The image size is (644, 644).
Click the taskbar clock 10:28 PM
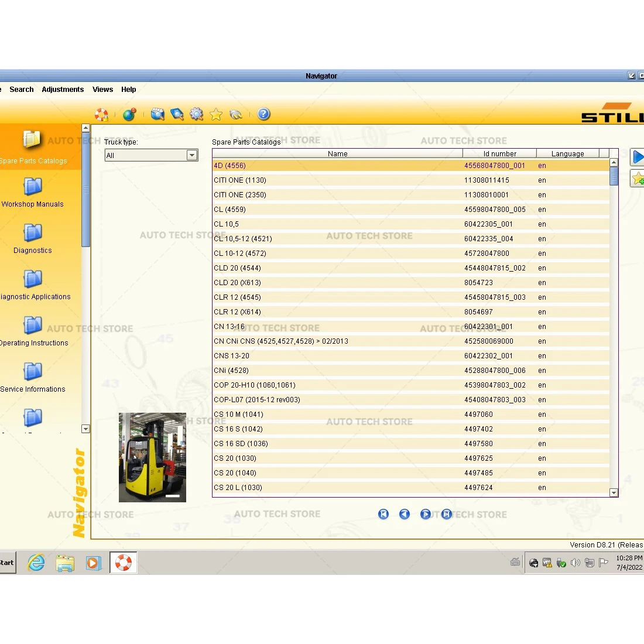pos(629,558)
